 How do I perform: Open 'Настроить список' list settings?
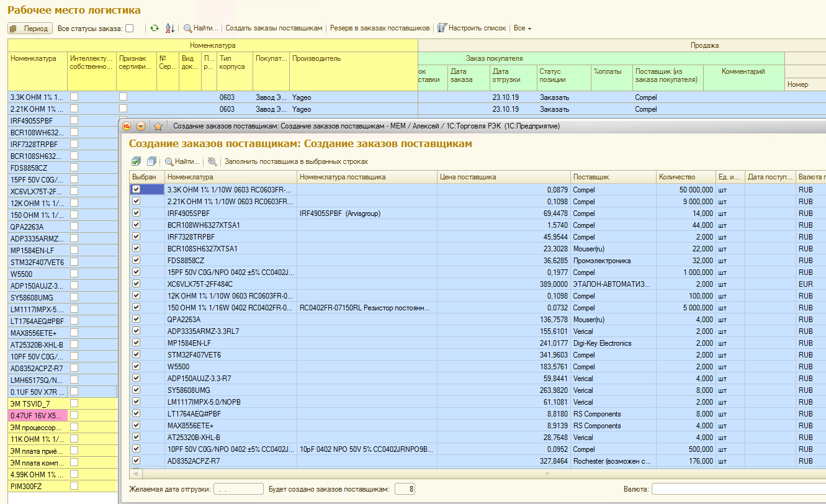pos(472,28)
